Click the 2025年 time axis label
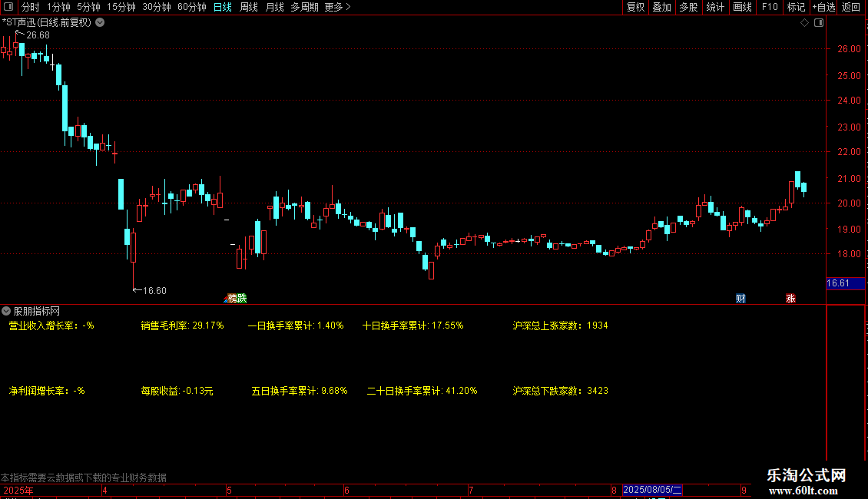The height and width of the screenshot is (499, 868). pos(18,491)
